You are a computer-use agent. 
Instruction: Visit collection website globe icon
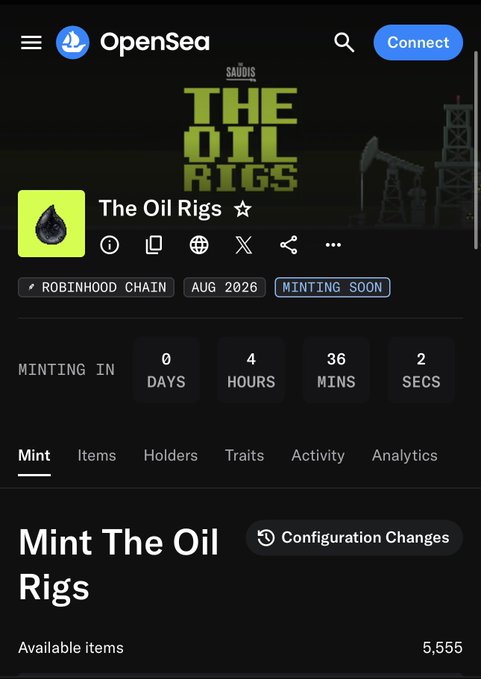pyautogui.click(x=199, y=245)
